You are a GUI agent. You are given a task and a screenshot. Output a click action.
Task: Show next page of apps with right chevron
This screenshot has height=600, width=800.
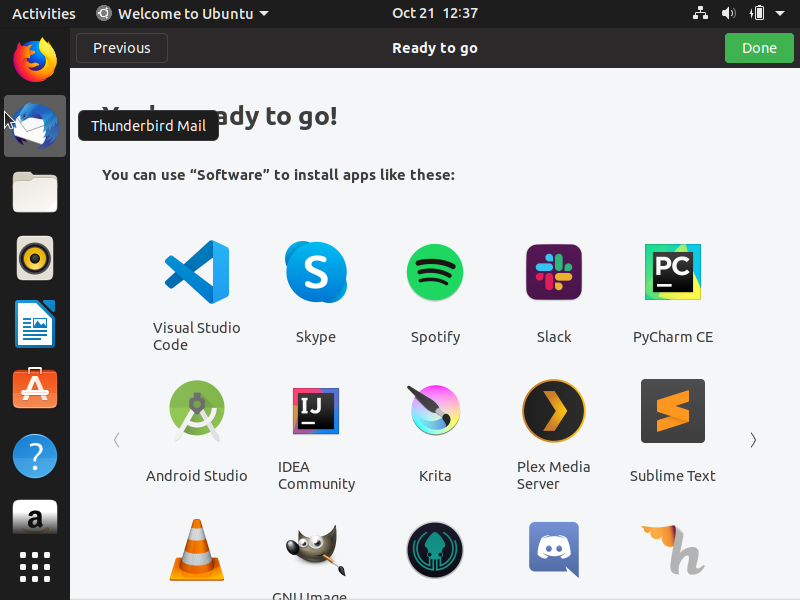click(x=753, y=440)
